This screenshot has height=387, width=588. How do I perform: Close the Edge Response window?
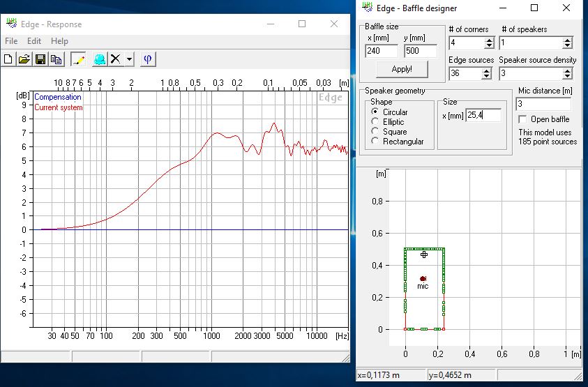[333, 24]
